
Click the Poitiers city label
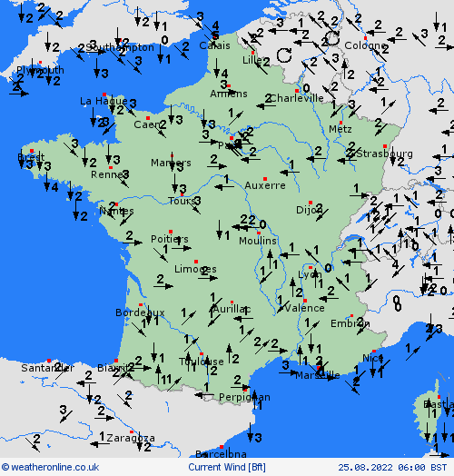click(170, 239)
